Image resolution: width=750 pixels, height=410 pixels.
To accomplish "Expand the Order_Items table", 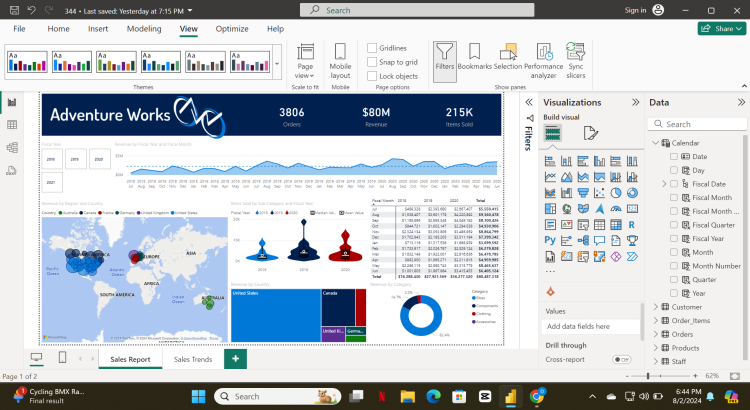I will tap(656, 321).
